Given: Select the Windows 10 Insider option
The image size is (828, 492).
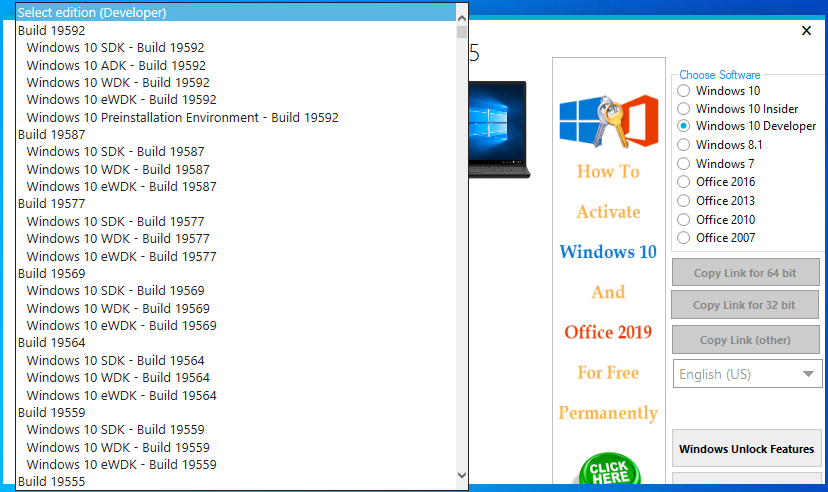Looking at the screenshot, I should point(683,109).
